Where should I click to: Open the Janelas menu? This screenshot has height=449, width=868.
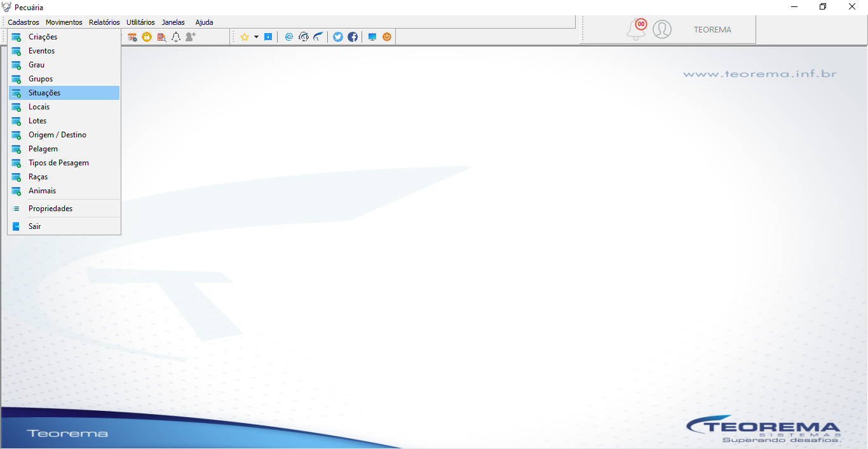click(x=173, y=22)
